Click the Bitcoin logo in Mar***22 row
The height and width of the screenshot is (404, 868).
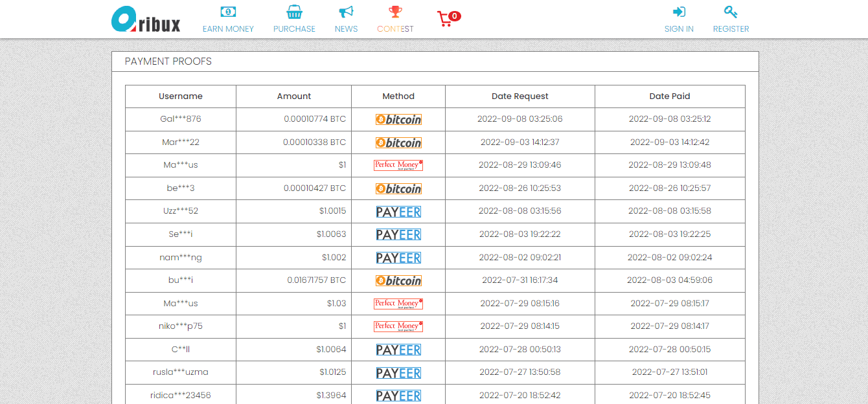coord(398,142)
